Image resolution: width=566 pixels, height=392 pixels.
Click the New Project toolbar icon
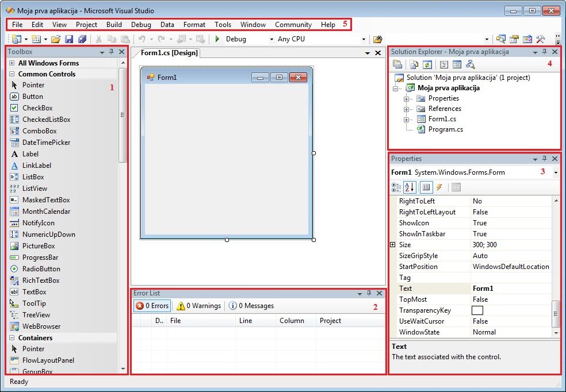click(x=16, y=39)
